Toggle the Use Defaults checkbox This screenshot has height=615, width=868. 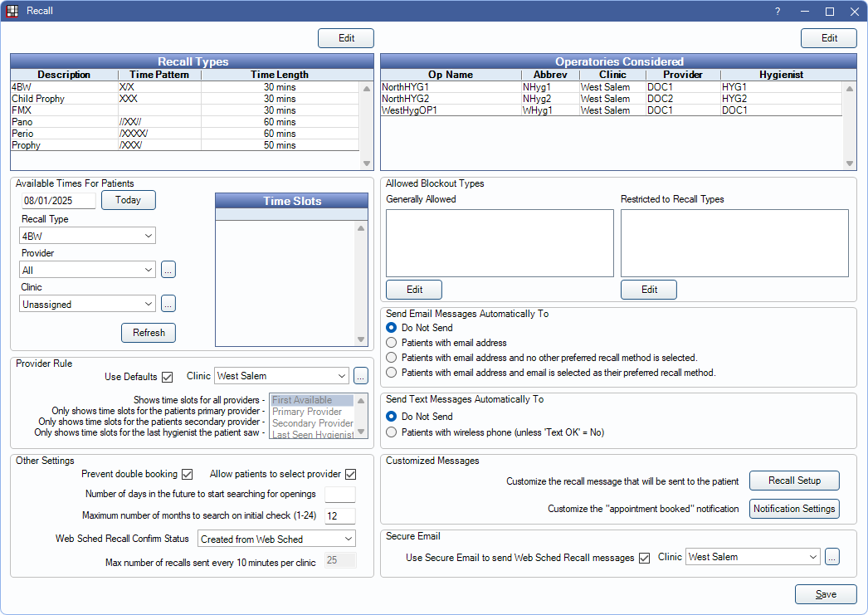168,377
